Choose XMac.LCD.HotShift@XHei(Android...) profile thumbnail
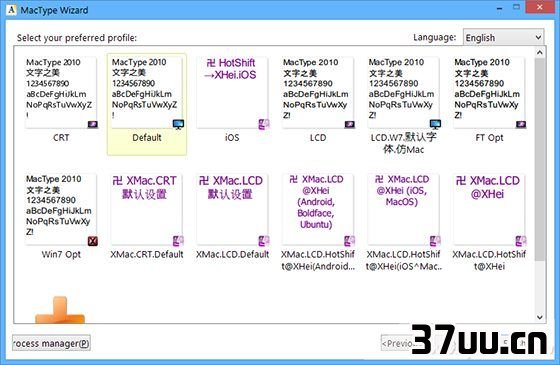 click(318, 209)
